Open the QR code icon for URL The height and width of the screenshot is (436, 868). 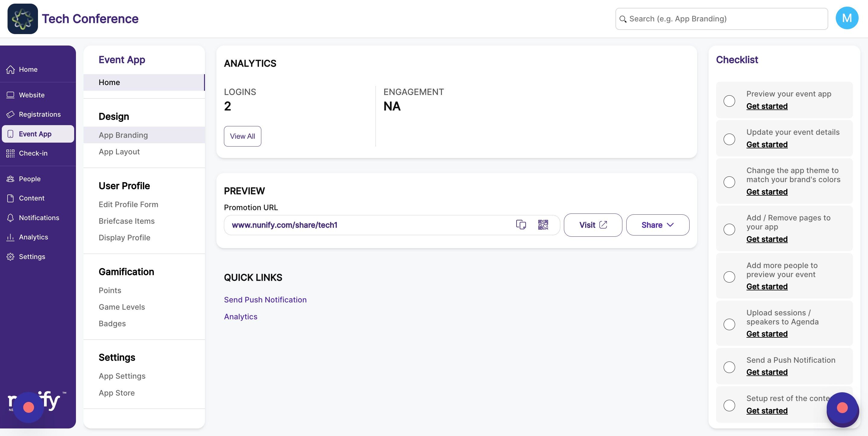543,225
